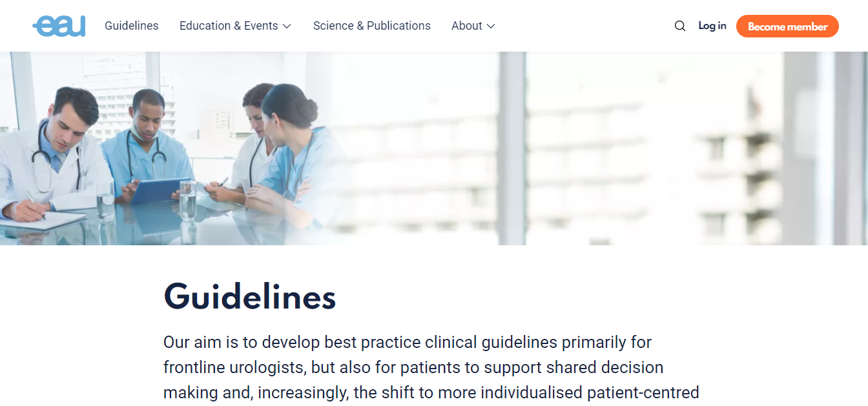Screen dimensions: 868x406
Task: Expand the About chevron arrow
Action: 491,26
